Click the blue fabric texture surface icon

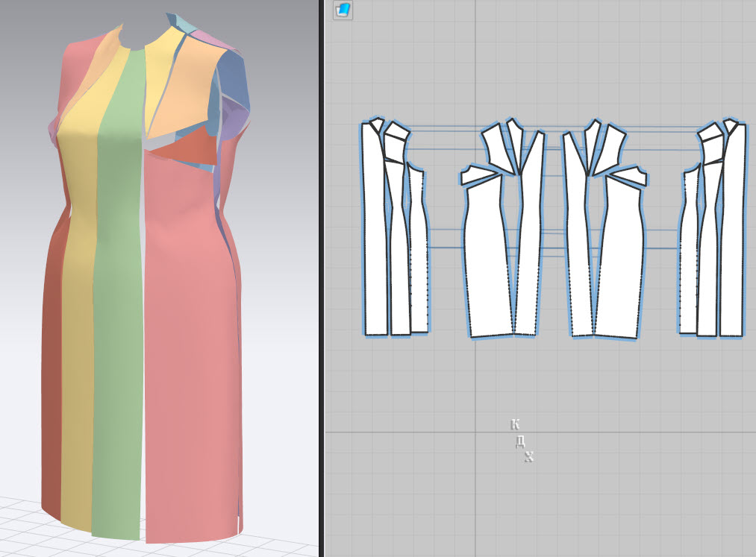343,10
